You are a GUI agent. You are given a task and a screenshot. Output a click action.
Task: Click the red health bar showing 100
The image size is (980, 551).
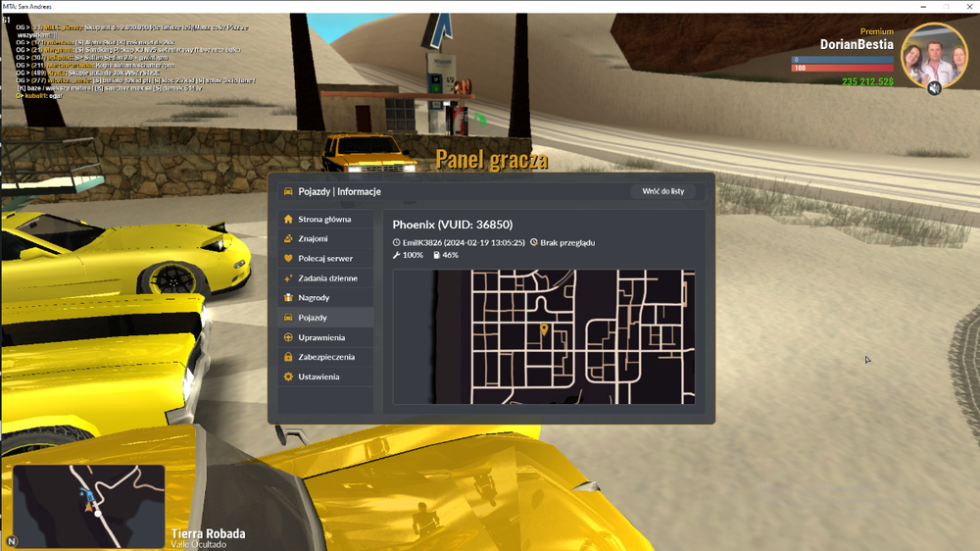click(x=843, y=69)
